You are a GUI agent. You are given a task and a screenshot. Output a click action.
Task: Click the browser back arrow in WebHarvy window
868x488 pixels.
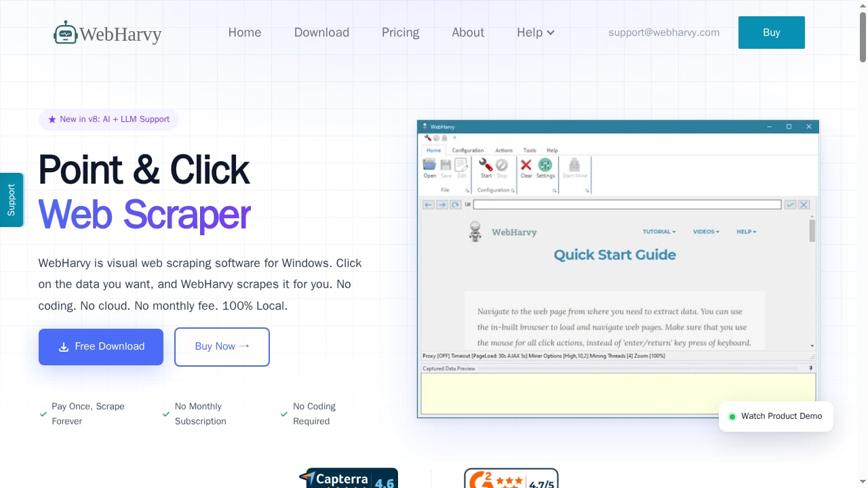(428, 205)
